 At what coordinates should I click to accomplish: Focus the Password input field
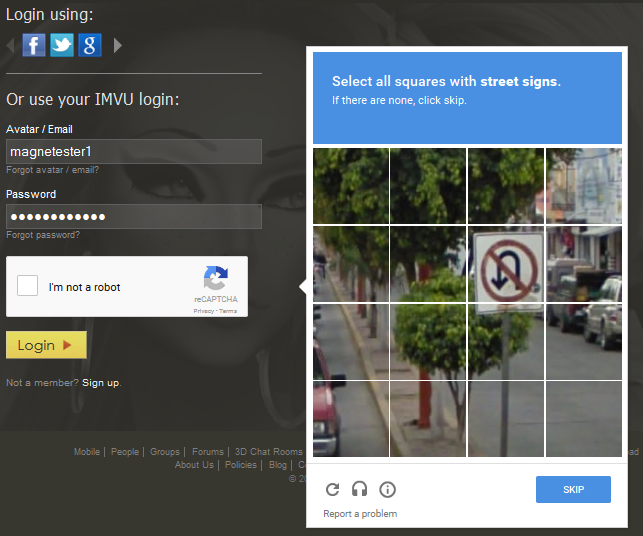pyautogui.click(x=134, y=216)
